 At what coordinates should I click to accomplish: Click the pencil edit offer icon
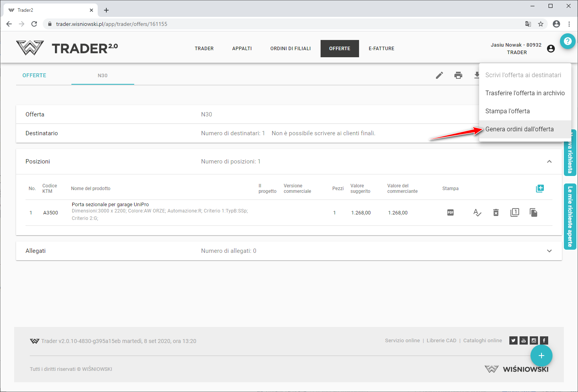439,75
